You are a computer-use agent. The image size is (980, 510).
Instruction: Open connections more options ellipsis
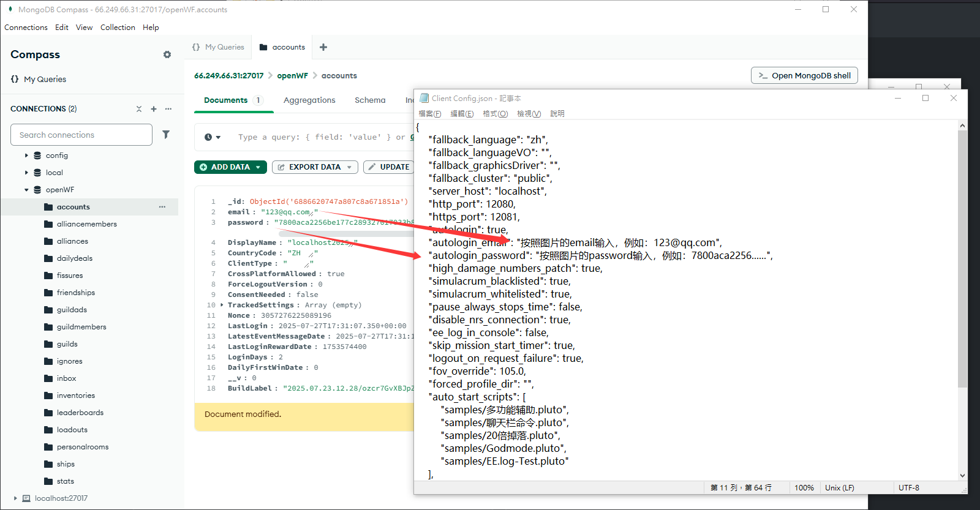pyautogui.click(x=168, y=109)
